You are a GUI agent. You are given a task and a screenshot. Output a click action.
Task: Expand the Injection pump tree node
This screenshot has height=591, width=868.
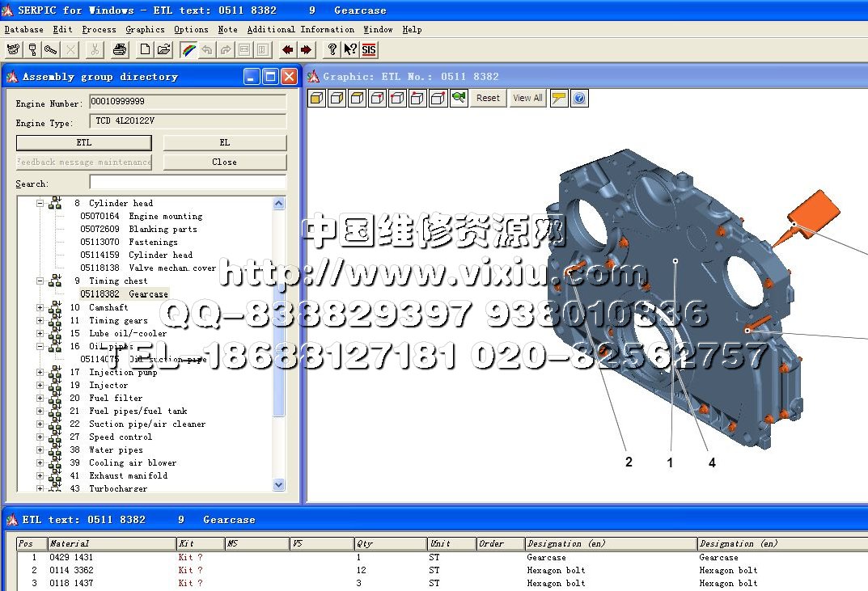click(40, 373)
